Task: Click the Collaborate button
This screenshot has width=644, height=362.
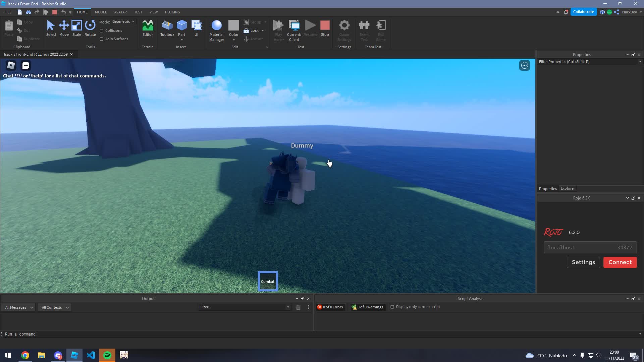Action: coord(583,12)
